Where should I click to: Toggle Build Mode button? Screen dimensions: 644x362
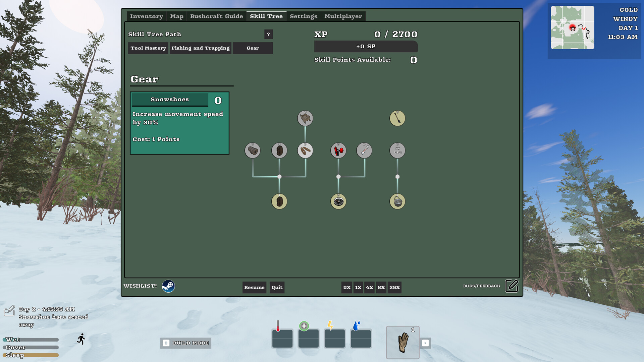pos(185,343)
